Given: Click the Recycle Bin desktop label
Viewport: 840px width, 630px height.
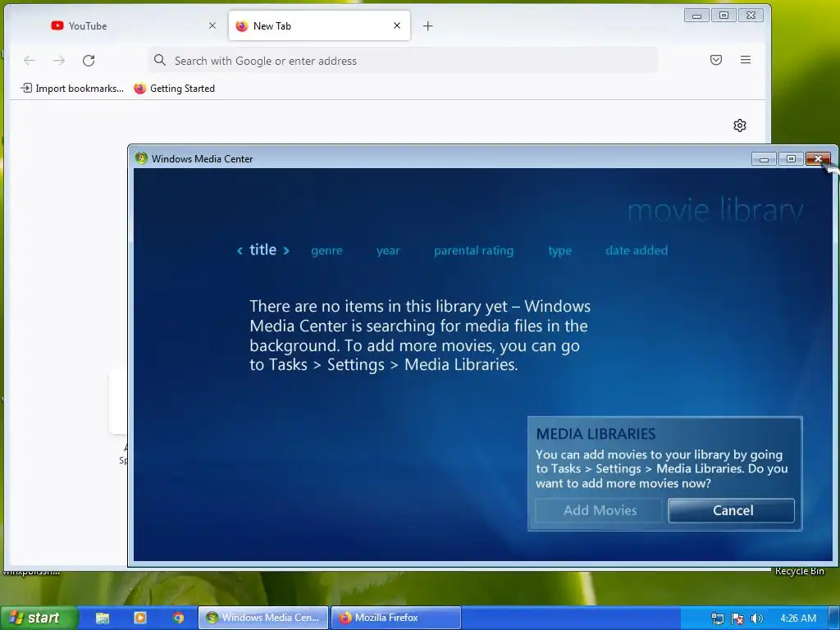Looking at the screenshot, I should click(799, 572).
